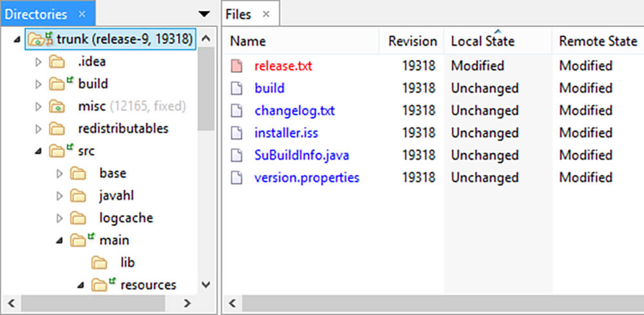Image resolution: width=644 pixels, height=315 pixels.
Task: Expand the base directory node
Action: (59, 174)
